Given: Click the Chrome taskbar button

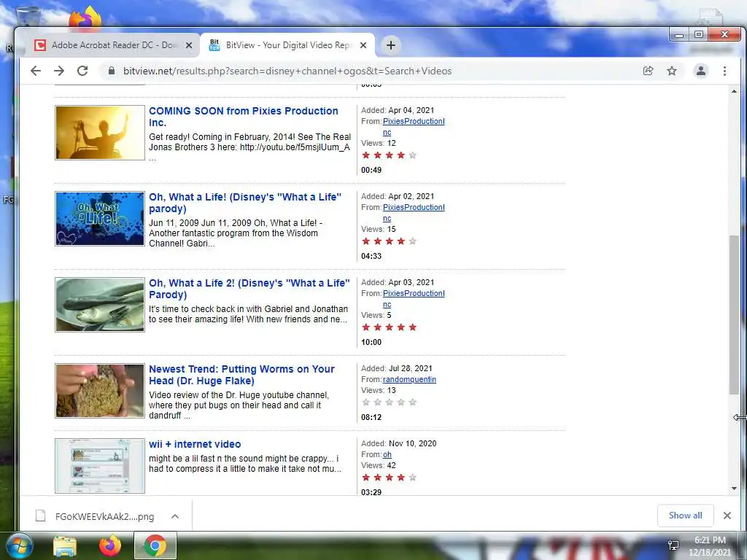Looking at the screenshot, I should pos(155,545).
